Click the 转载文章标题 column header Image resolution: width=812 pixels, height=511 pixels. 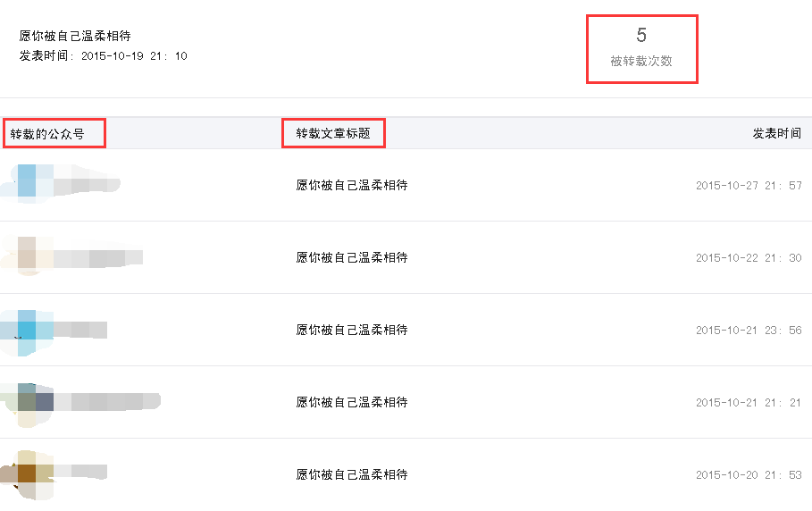(x=333, y=134)
